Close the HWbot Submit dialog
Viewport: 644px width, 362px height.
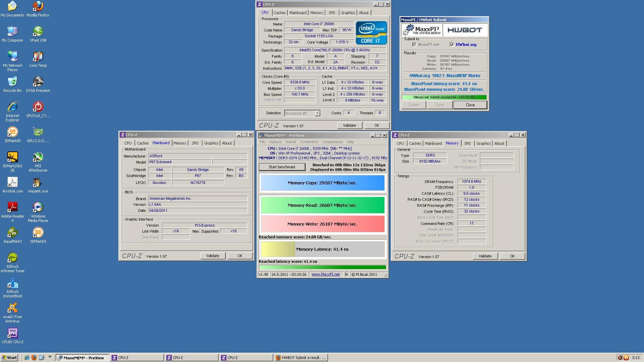[x=470, y=105]
